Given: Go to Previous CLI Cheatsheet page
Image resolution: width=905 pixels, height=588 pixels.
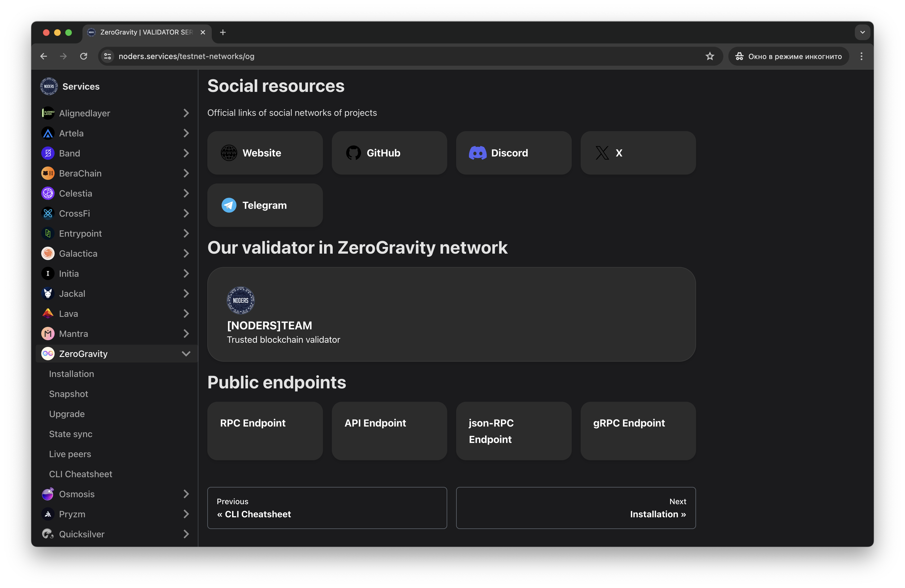Looking at the screenshot, I should point(327,508).
